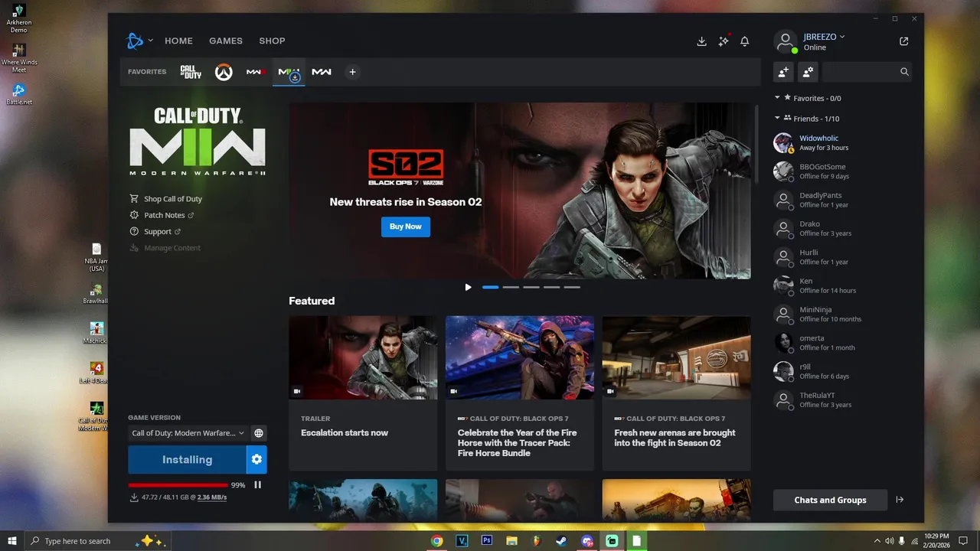Select friend DeadlyPants
The height and width of the screenshot is (551, 980).
coord(842,200)
